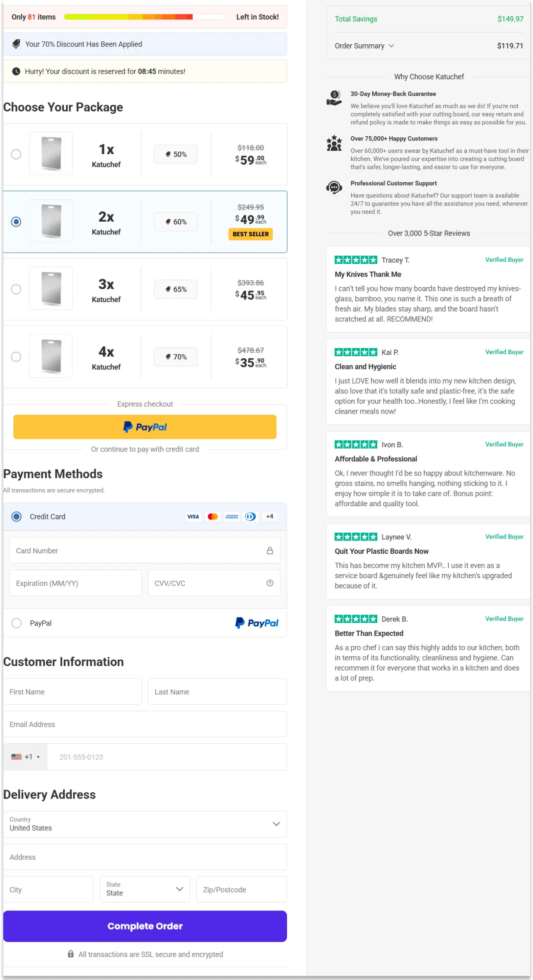
Task: Click the 50% discount tag badge
Action: (176, 154)
